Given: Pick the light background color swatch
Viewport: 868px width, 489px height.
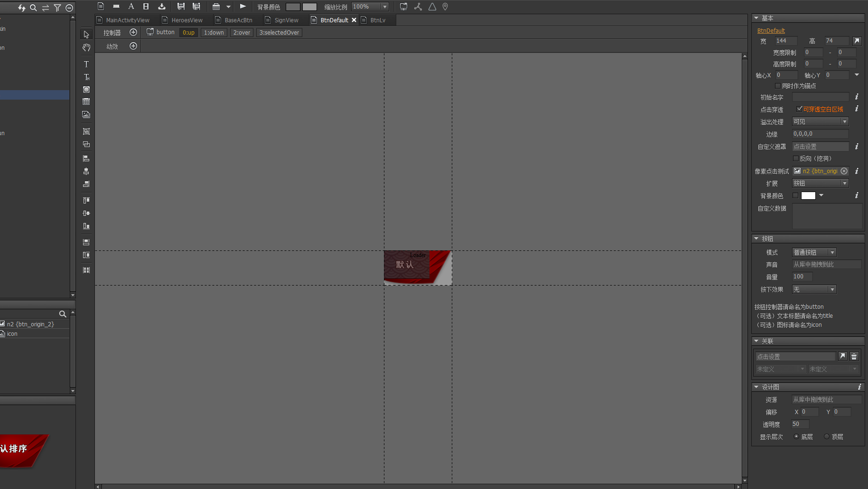Looking at the screenshot, I should click(309, 7).
